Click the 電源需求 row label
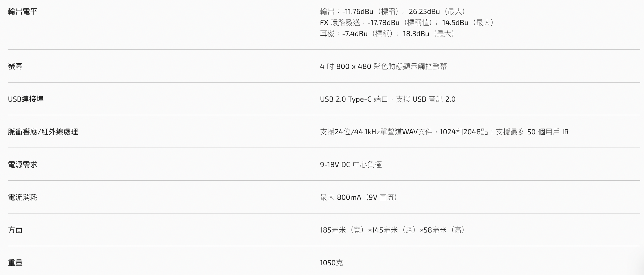This screenshot has height=275, width=644. tap(23, 164)
